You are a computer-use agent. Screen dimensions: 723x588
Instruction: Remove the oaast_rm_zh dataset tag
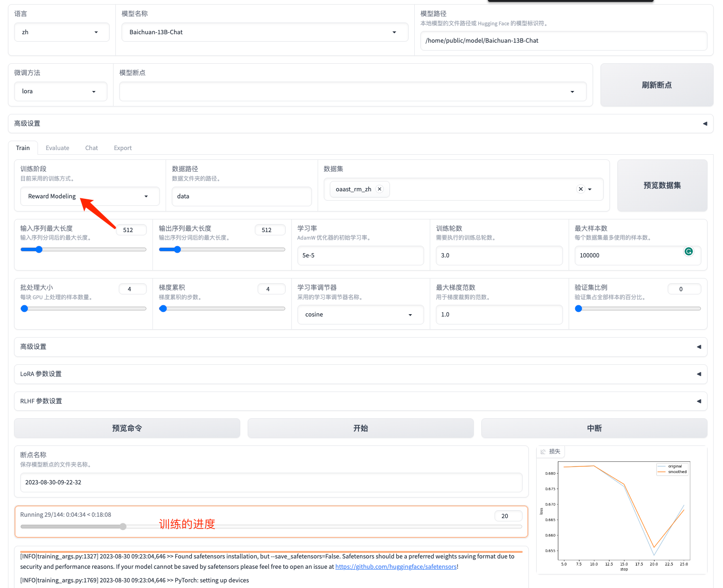380,189
